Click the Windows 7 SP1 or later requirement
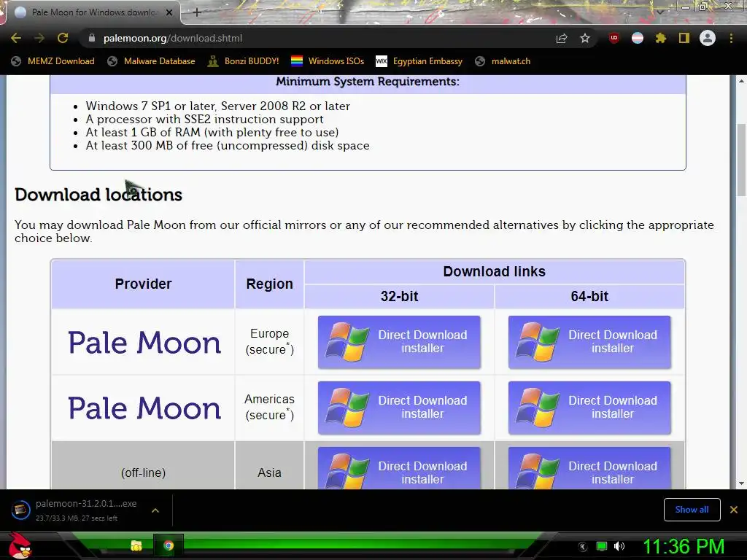The width and height of the screenshot is (747, 560). pyautogui.click(x=217, y=106)
